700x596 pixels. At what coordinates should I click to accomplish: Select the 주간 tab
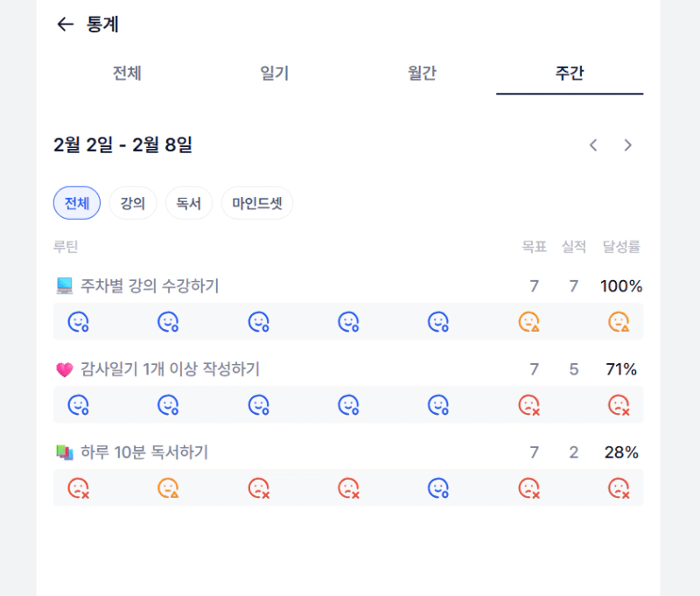click(x=569, y=74)
